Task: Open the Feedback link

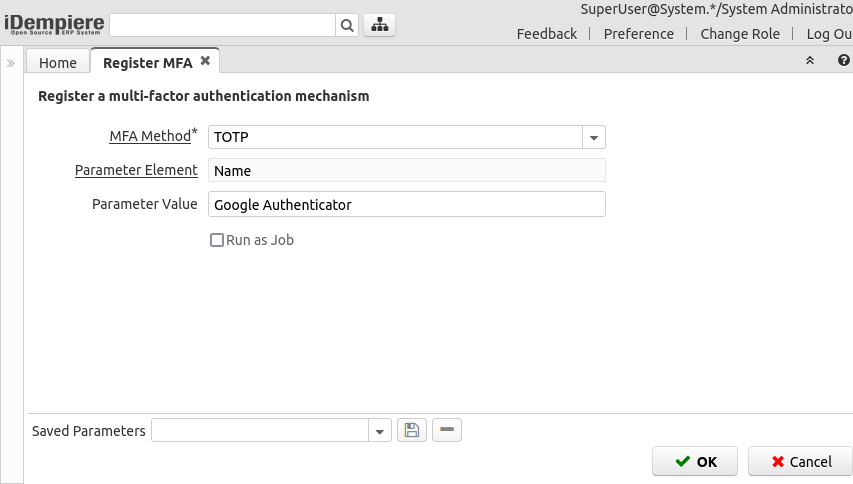Action: point(546,34)
